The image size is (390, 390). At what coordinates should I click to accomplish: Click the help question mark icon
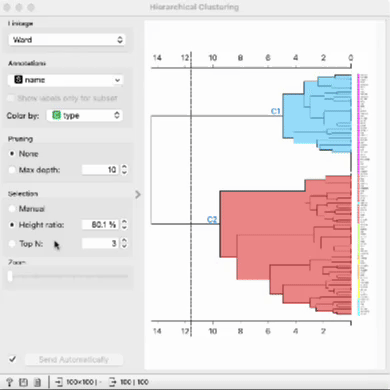point(9,382)
